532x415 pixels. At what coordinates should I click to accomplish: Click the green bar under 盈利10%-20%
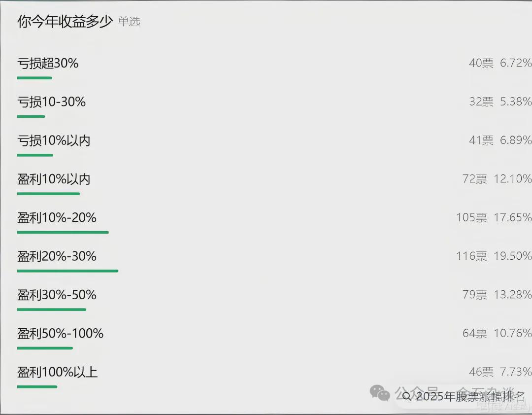coord(63,232)
